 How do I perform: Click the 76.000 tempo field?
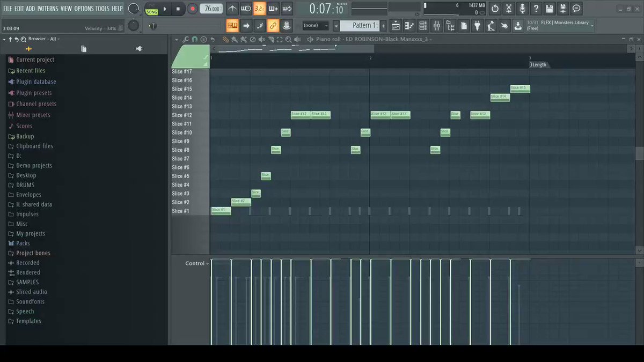[x=211, y=9]
